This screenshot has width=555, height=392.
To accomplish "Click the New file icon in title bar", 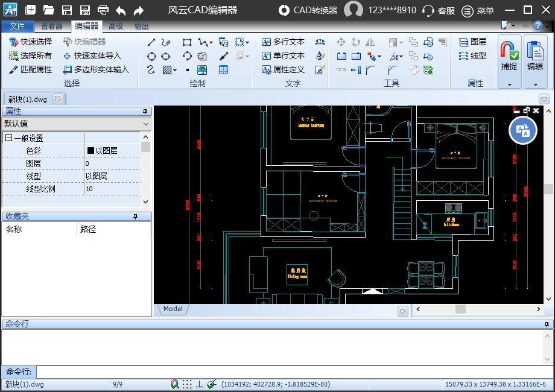I will point(30,10).
